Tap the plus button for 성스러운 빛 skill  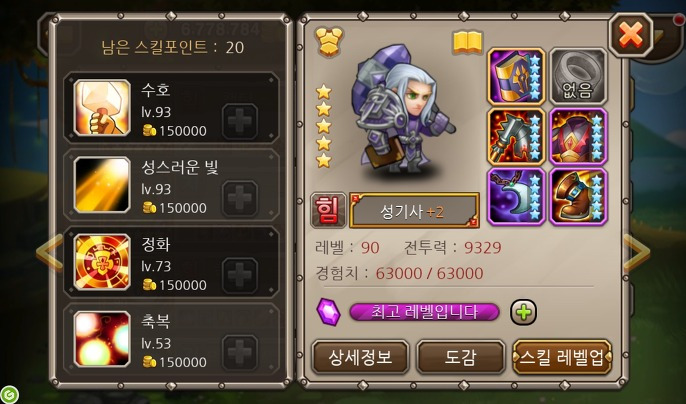coord(240,198)
